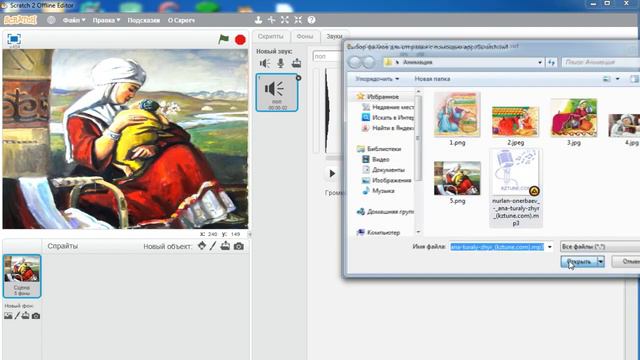The width and height of the screenshot is (640, 360).
Task: Expand the file name history dropdown
Action: tap(549, 247)
